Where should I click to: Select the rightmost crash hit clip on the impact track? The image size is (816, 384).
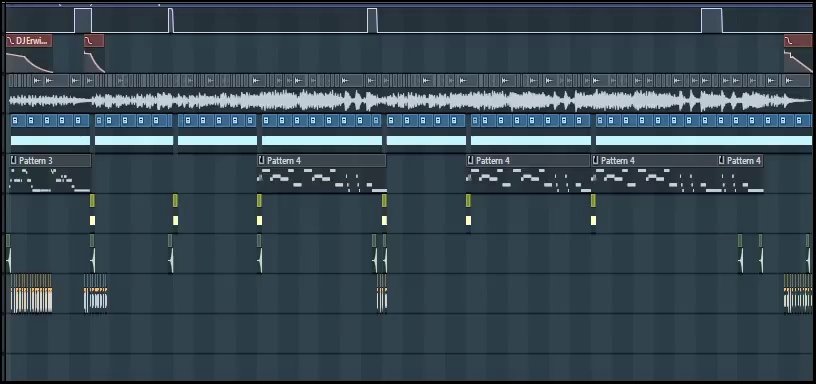pos(760,254)
